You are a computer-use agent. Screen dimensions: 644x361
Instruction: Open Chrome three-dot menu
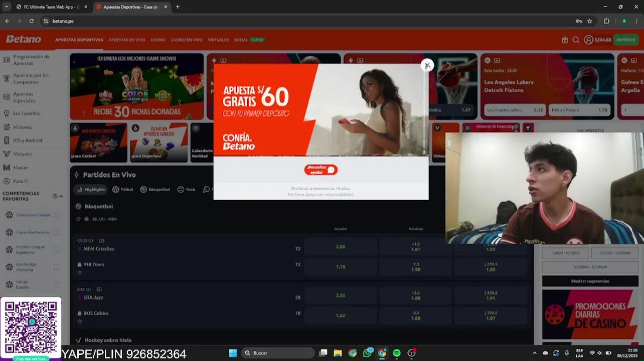[x=636, y=21]
